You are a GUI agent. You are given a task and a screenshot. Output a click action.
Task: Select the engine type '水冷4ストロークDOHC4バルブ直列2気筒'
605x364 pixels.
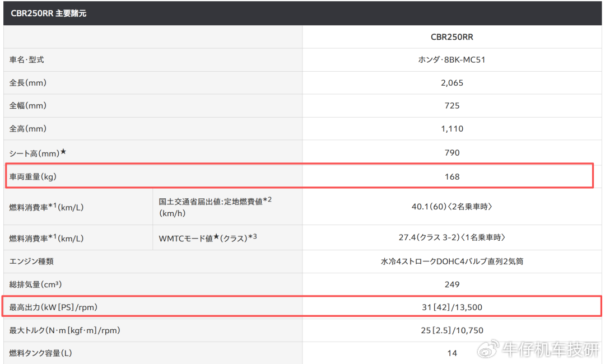click(452, 262)
